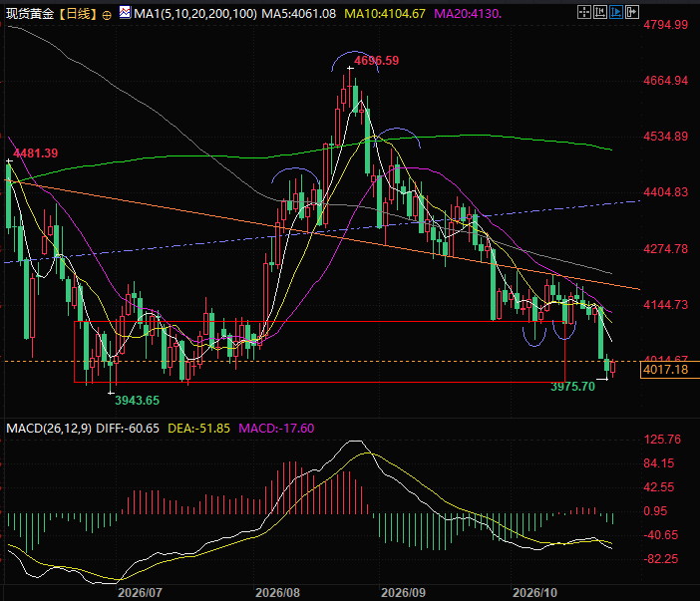Click the blue axis play icon

616,12
